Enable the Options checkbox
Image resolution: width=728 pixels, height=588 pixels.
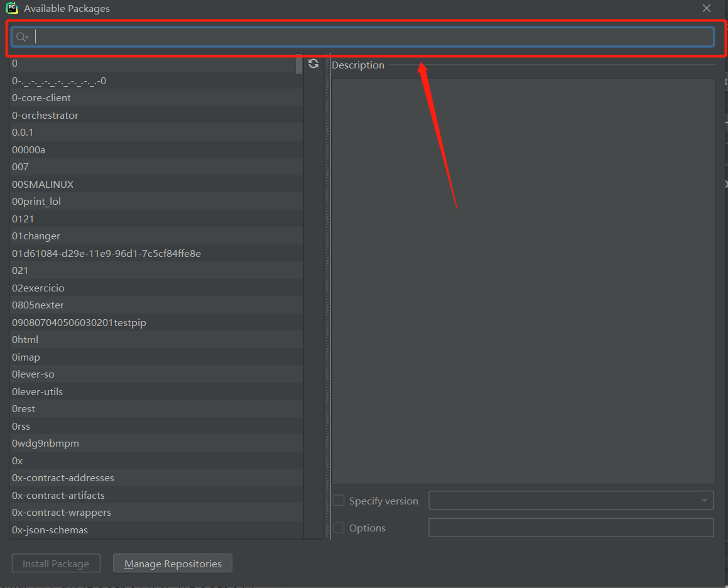click(x=339, y=528)
